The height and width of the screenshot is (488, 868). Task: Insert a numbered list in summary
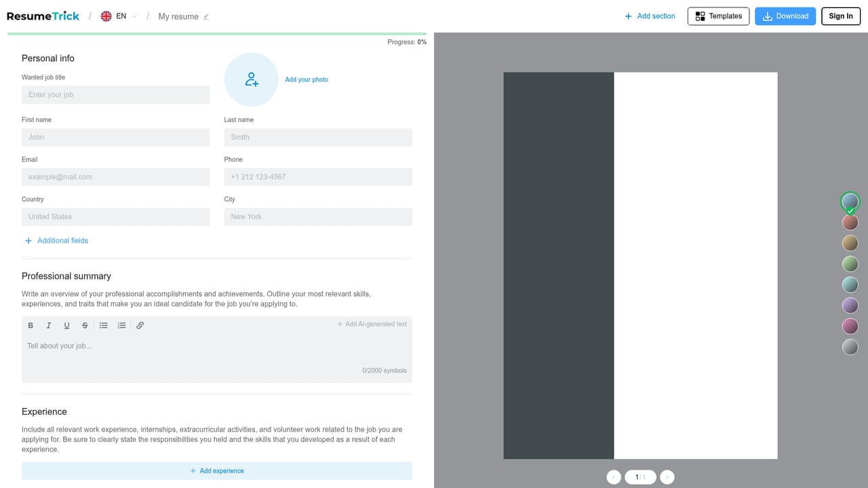click(122, 325)
